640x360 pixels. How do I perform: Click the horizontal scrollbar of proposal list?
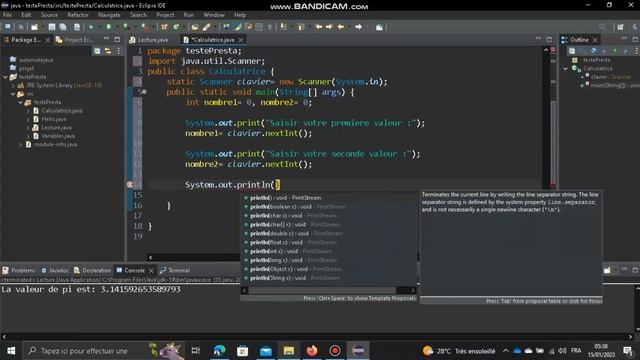322,290
